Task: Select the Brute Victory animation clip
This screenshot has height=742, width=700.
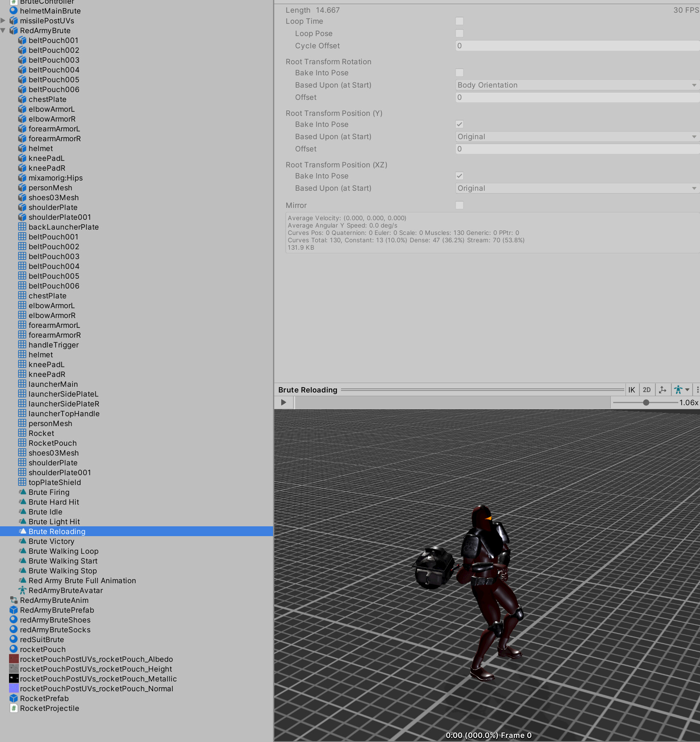Action: (x=52, y=541)
